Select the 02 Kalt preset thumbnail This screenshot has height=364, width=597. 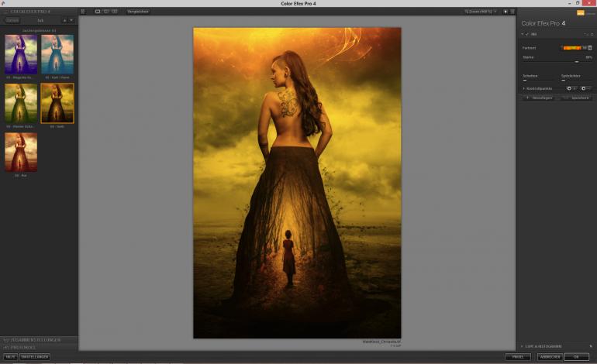(57, 54)
